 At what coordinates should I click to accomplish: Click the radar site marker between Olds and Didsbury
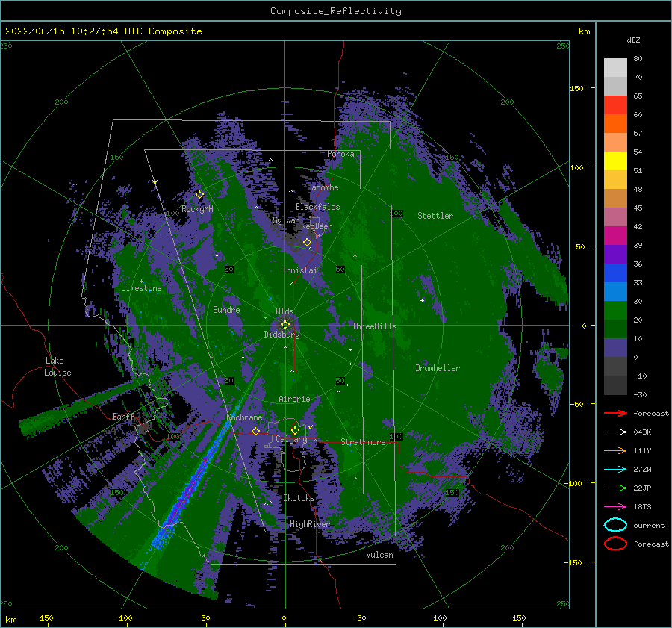285,325
